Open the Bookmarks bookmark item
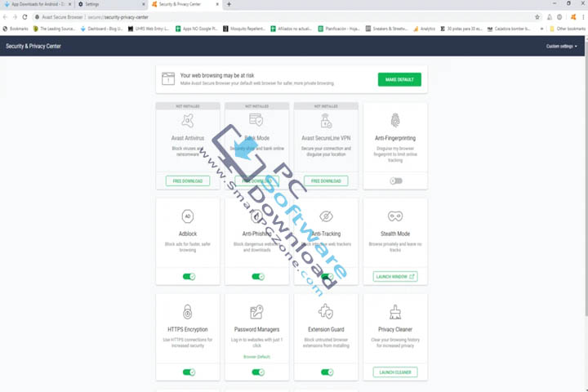Image resolution: width=588 pixels, height=392 pixels. 16,29
